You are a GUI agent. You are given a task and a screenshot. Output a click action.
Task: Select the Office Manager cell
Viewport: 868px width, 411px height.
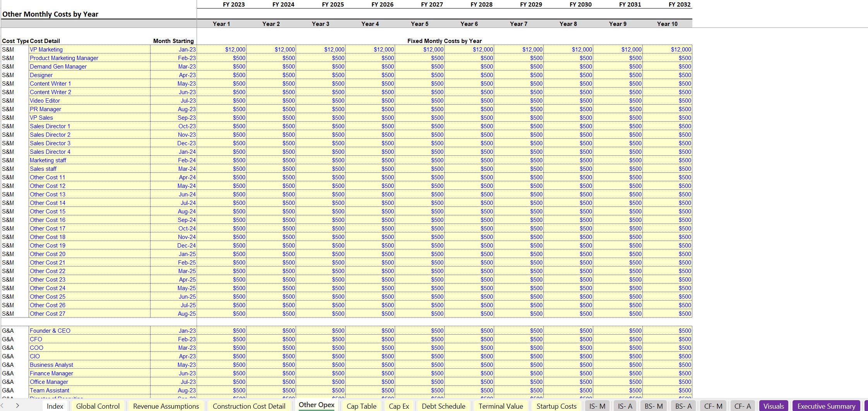pos(89,382)
